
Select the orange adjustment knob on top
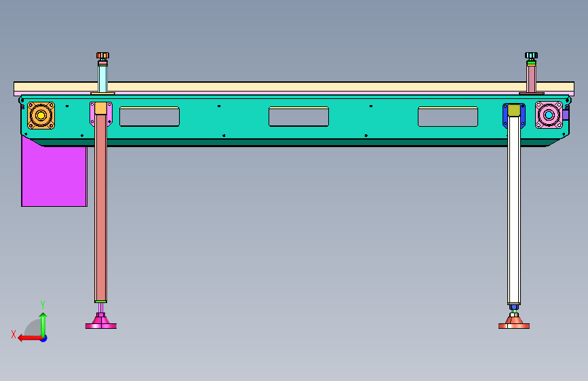pyautogui.click(x=102, y=56)
